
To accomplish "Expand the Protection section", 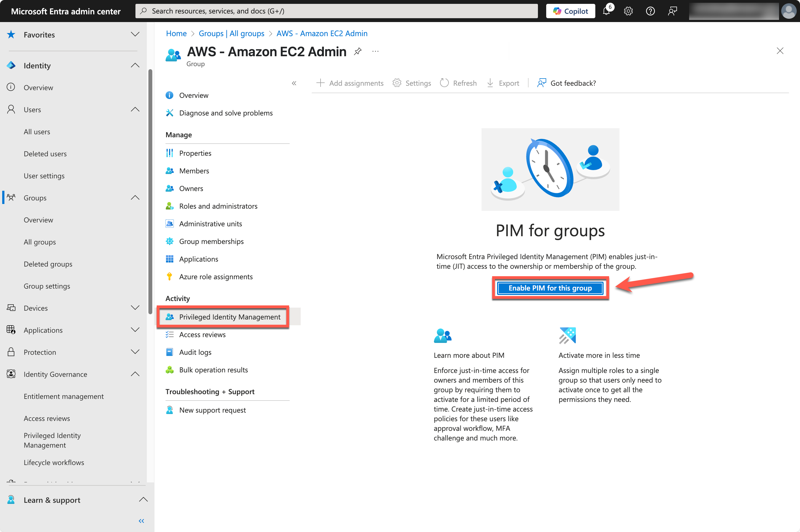I will coord(135,352).
